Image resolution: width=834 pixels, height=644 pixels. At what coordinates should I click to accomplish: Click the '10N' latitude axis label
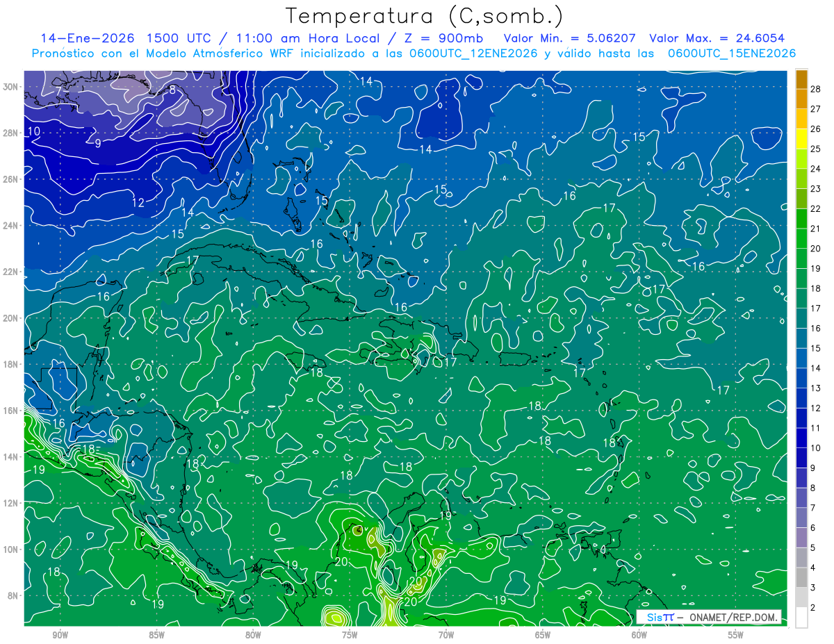[10, 550]
